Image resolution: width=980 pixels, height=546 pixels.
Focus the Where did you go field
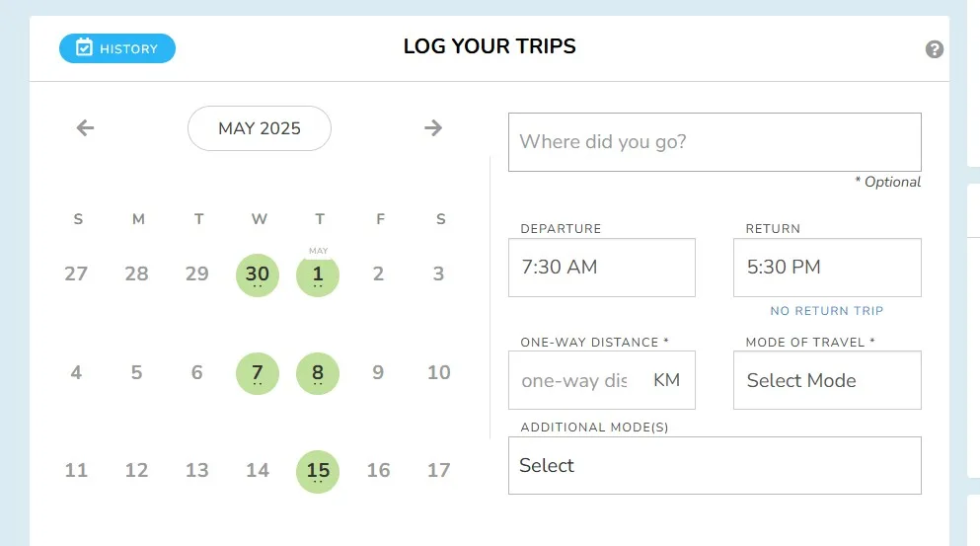(x=715, y=142)
